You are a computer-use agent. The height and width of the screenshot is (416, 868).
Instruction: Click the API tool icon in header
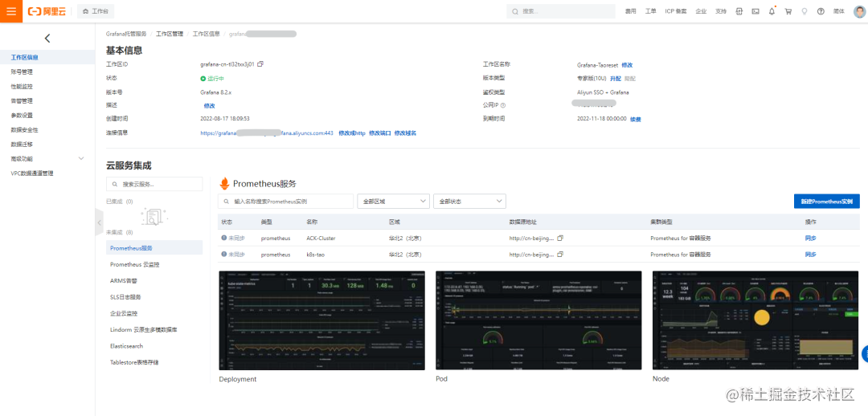click(739, 11)
